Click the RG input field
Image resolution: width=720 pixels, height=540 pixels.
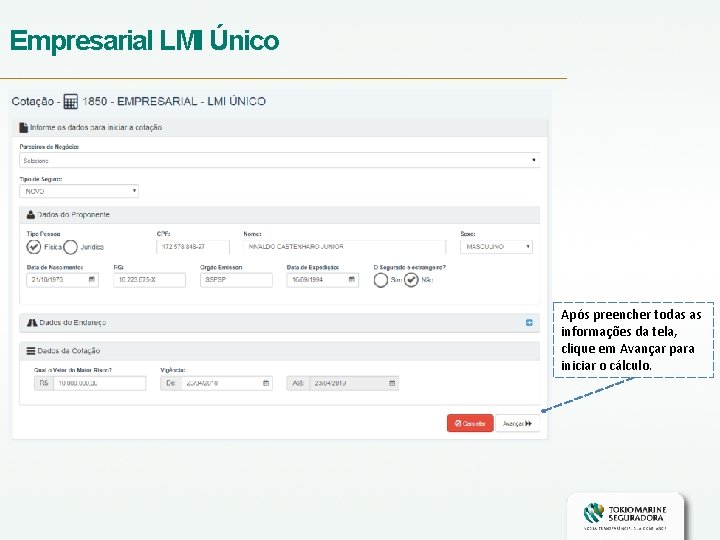[x=150, y=280]
